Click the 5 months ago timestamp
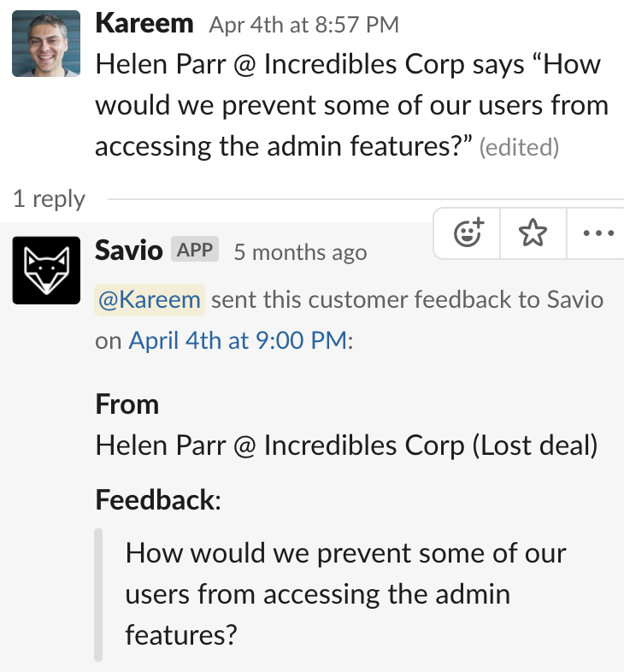This screenshot has width=624, height=672. pos(300,252)
